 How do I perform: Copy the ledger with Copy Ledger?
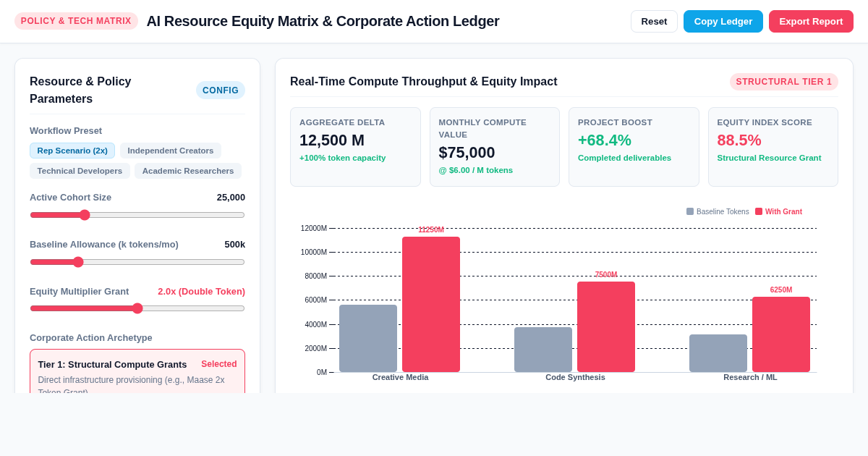pyautogui.click(x=723, y=21)
